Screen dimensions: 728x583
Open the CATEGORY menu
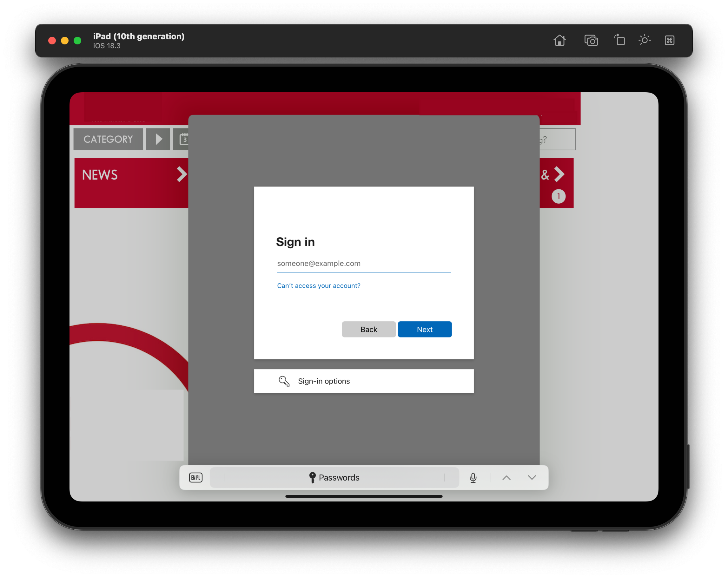coord(108,139)
